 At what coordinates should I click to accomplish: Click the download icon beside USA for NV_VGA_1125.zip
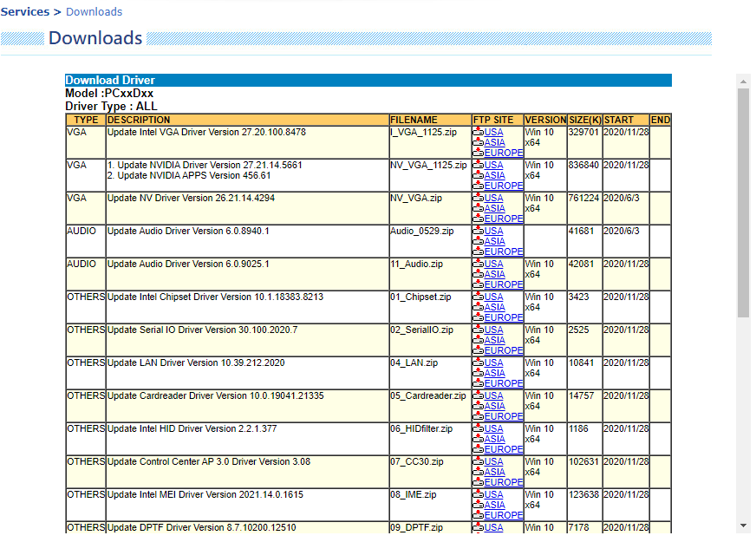(478, 165)
